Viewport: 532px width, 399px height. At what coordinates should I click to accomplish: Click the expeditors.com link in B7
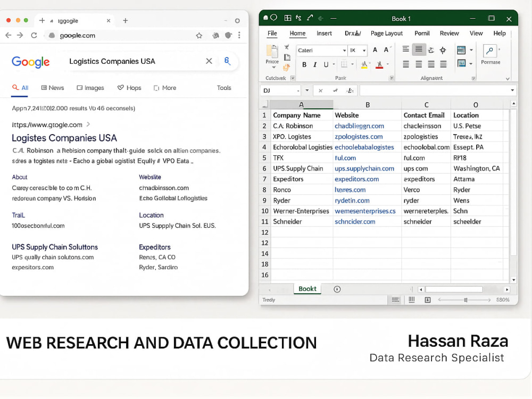356,179
